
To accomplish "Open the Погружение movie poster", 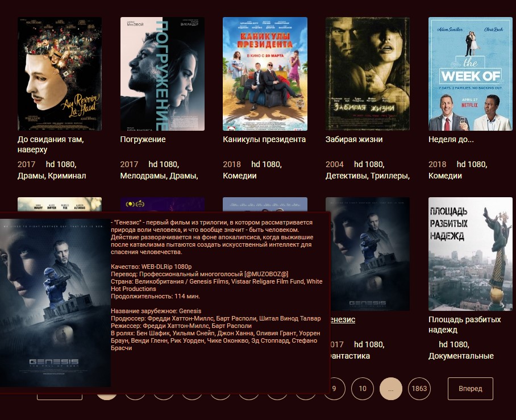I will (162, 74).
